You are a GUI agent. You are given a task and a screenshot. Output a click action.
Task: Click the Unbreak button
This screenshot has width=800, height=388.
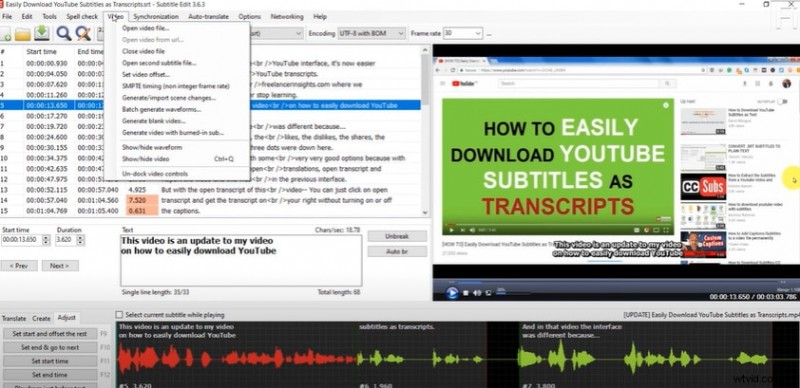click(x=397, y=237)
